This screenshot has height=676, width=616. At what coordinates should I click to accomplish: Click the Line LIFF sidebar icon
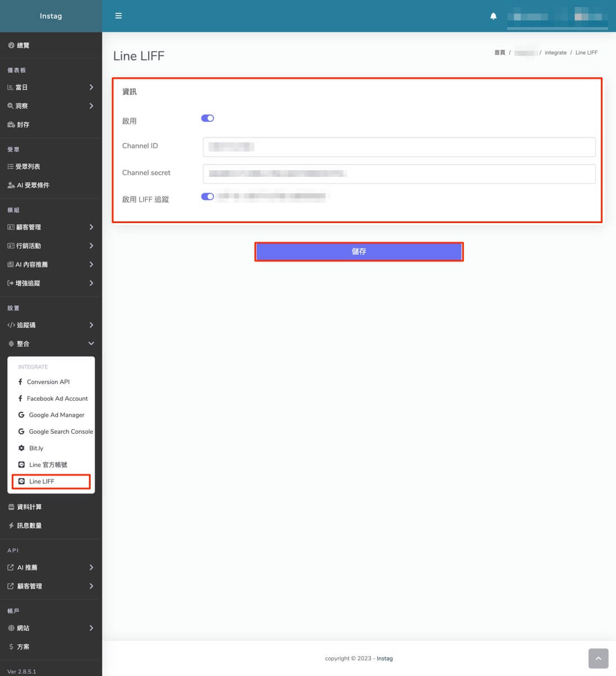21,481
